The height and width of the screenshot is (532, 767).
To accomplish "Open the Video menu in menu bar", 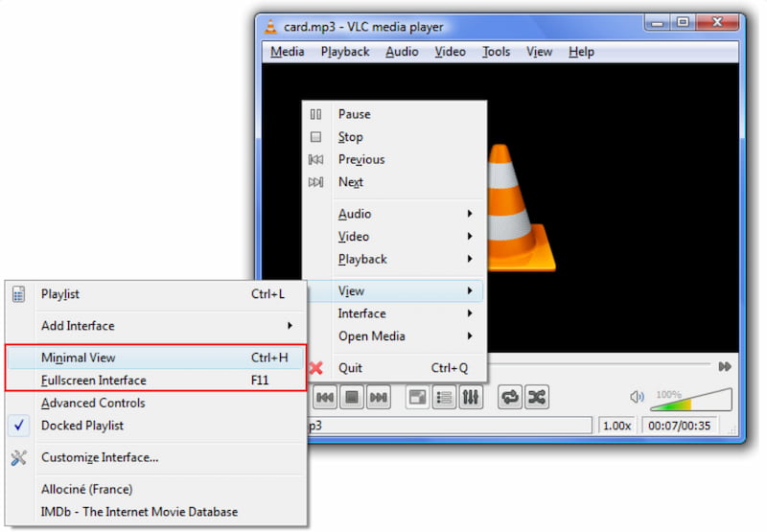I will tap(450, 52).
